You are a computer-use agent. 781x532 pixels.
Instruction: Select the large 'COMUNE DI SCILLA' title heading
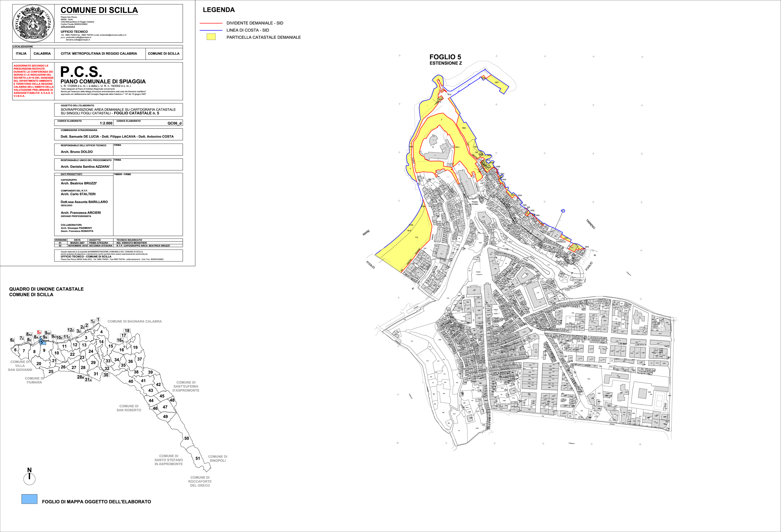[99, 10]
